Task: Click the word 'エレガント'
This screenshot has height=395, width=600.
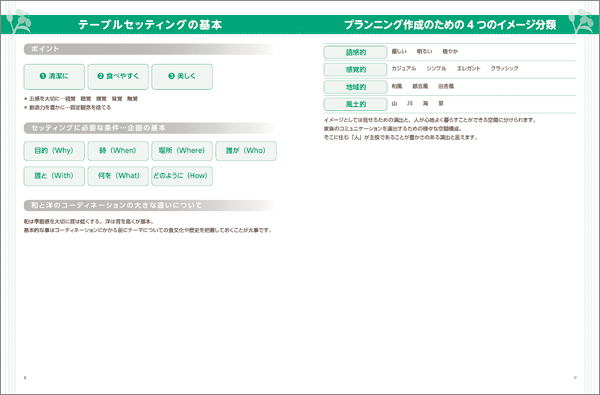Action: (469, 69)
